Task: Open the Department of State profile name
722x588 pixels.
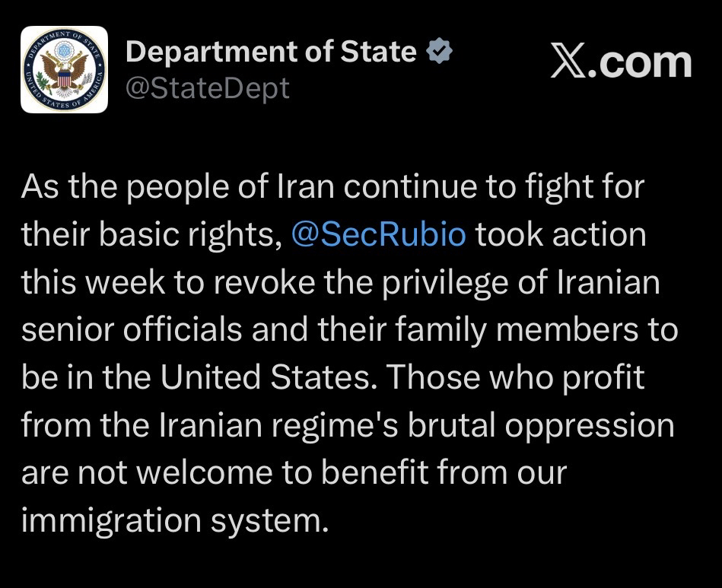Action: click(x=271, y=52)
